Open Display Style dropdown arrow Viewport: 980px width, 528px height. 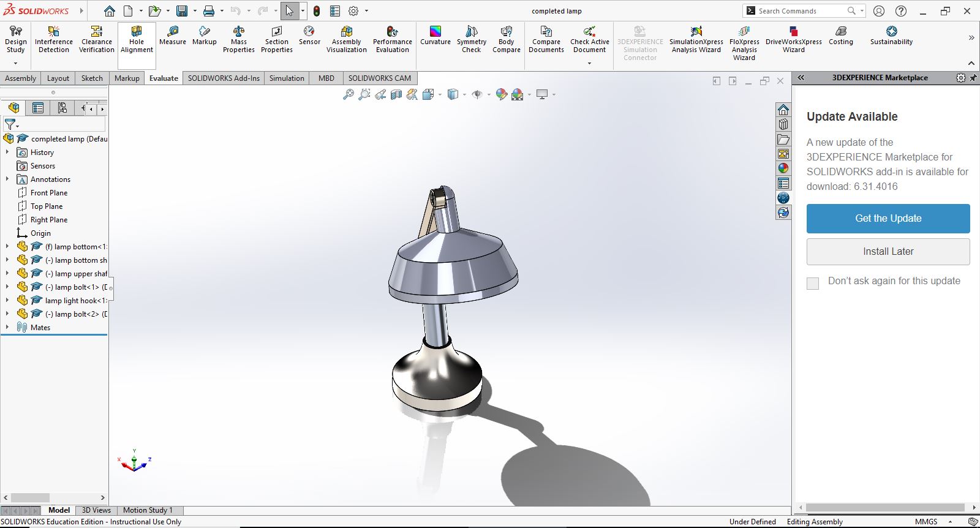[x=464, y=94]
